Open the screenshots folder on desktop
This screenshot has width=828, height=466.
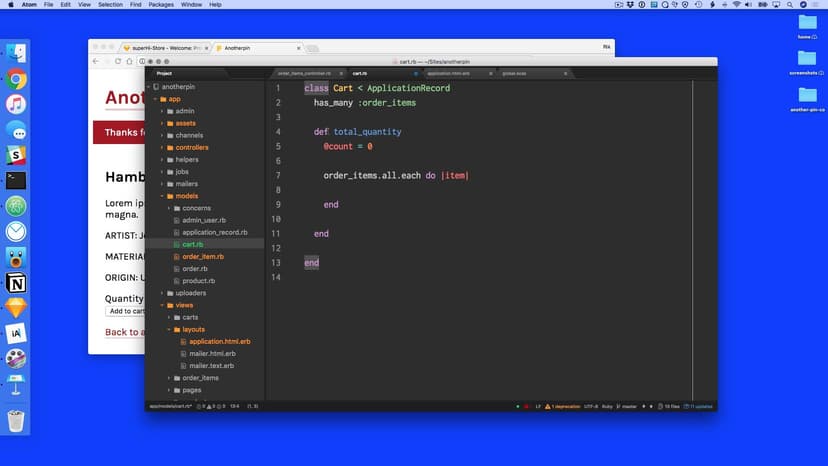point(806,59)
